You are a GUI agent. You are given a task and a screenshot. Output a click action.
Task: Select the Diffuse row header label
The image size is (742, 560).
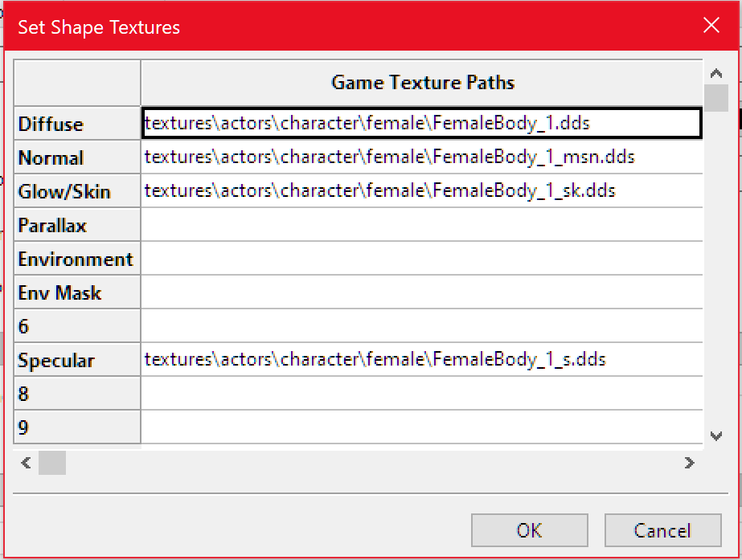pyautogui.click(x=50, y=123)
